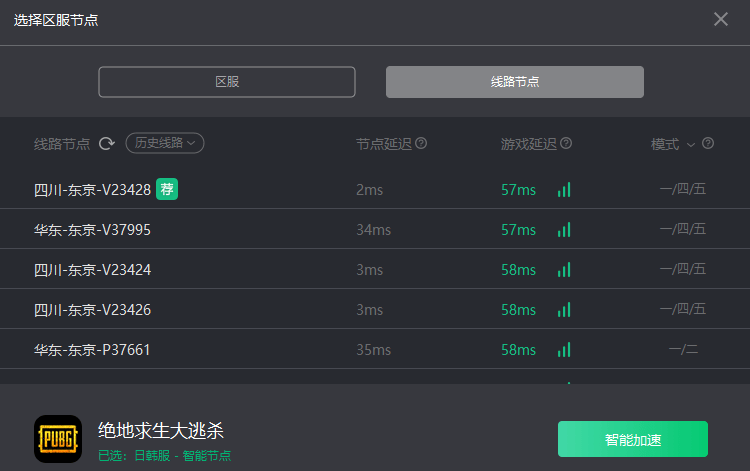Select the 四川-东京-V23424 route node
The image size is (750, 471).
pyautogui.click(x=92, y=270)
